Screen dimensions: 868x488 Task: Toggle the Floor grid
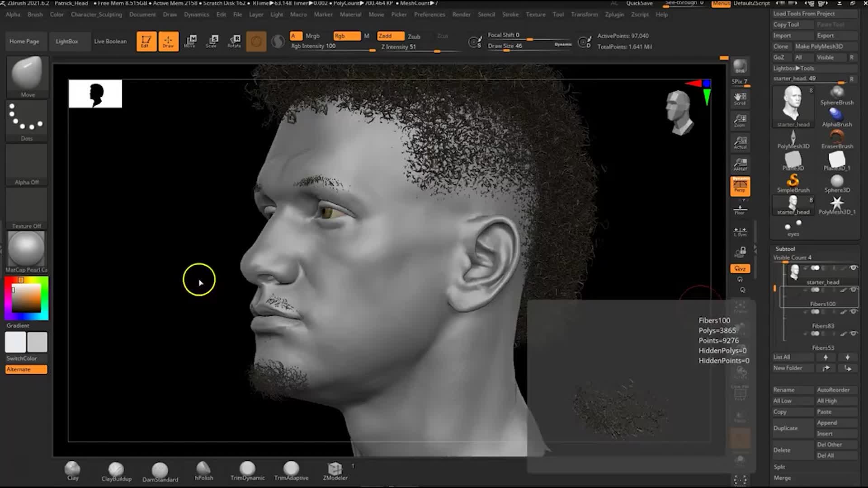pos(740,210)
